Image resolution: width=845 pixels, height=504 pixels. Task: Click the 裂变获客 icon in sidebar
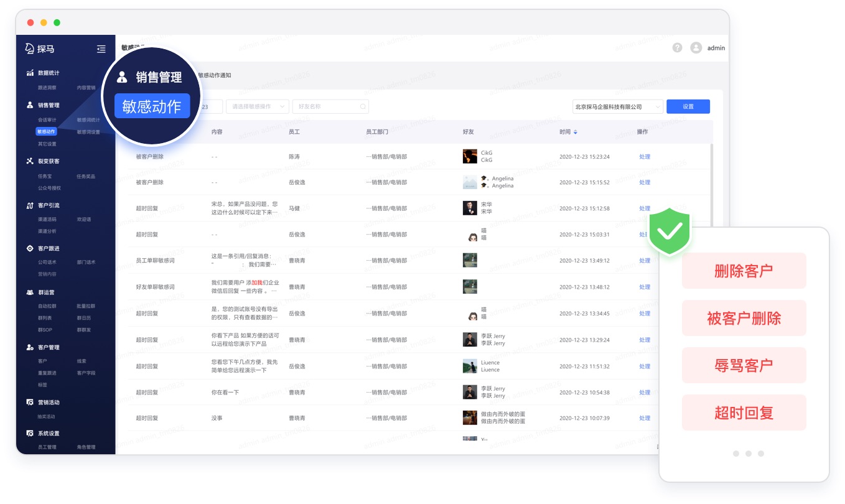pos(30,161)
